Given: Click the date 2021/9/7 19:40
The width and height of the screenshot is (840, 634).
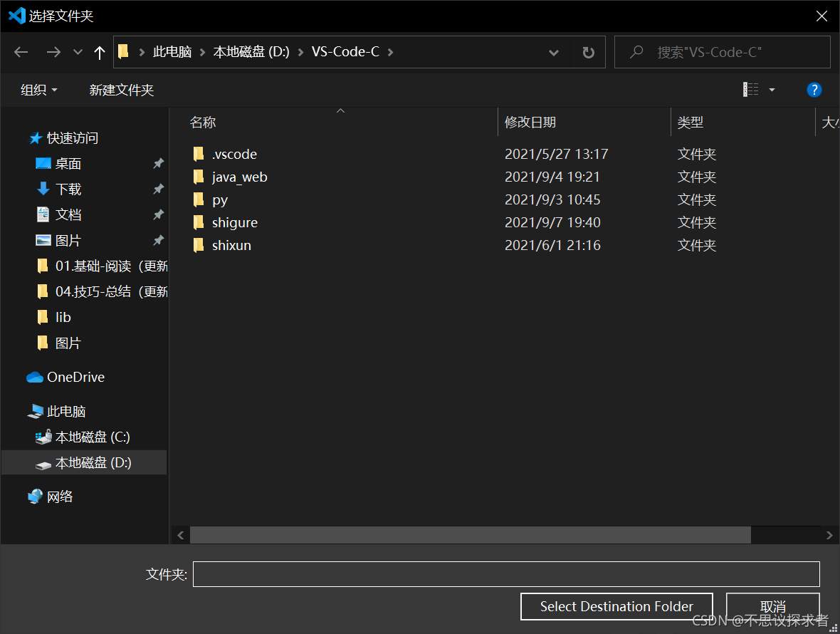Looking at the screenshot, I should [552, 222].
